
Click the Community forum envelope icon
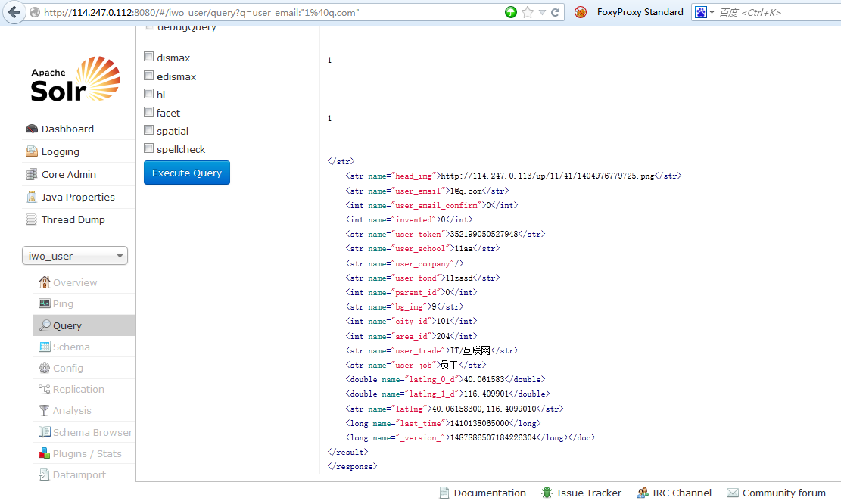733,493
